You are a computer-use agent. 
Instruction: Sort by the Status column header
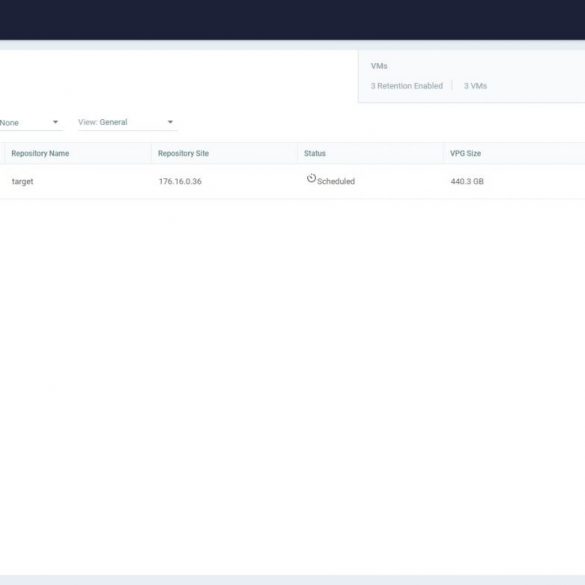315,153
